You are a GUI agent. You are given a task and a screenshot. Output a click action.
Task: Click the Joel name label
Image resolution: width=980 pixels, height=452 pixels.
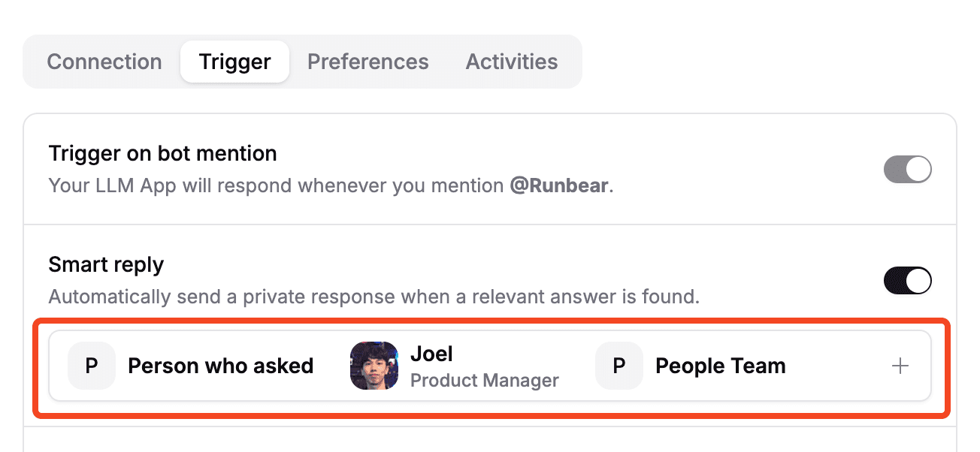pos(431,354)
